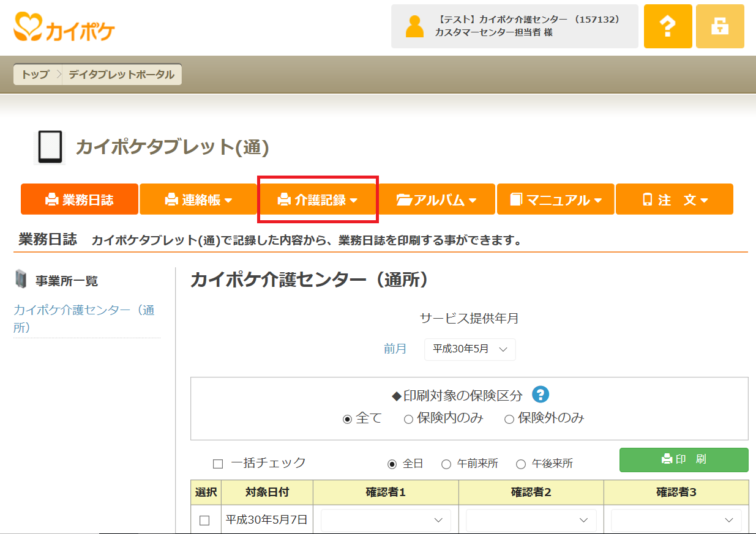This screenshot has width=756, height=534.
Task: Open help via the question mark button
Action: click(x=668, y=26)
